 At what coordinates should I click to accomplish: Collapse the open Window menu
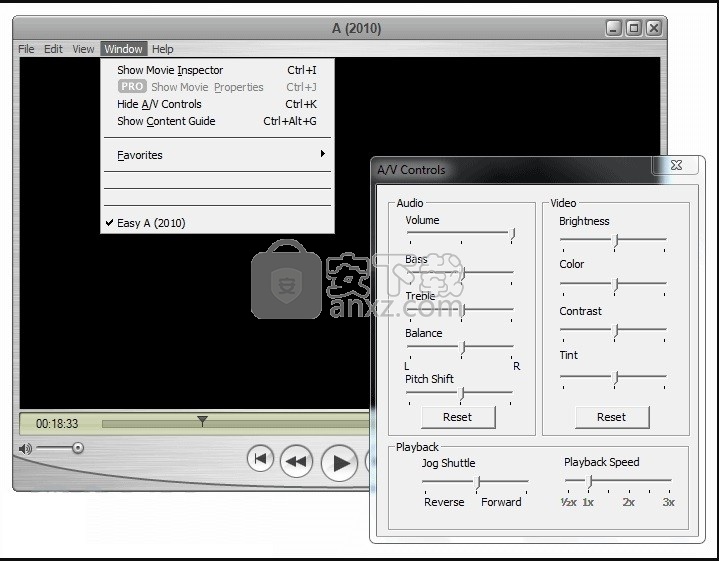123,49
